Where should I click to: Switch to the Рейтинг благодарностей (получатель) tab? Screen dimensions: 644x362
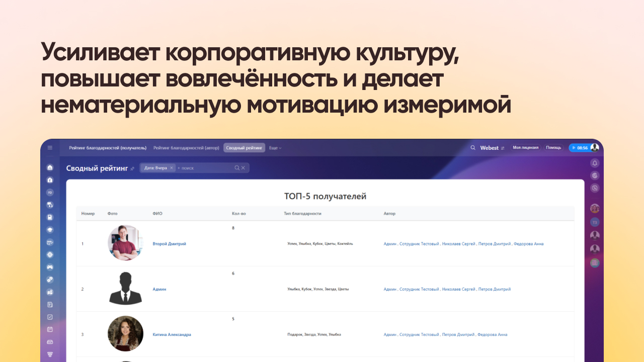[108, 147]
